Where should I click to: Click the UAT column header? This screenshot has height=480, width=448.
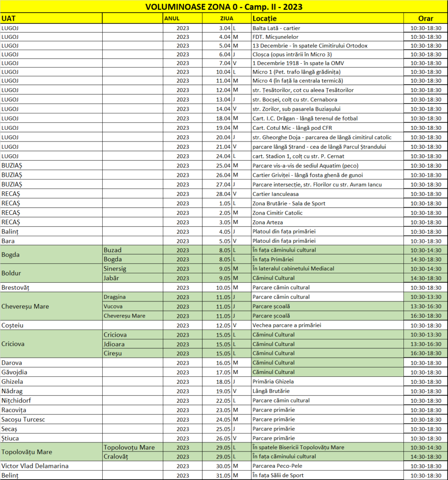coord(51,18)
